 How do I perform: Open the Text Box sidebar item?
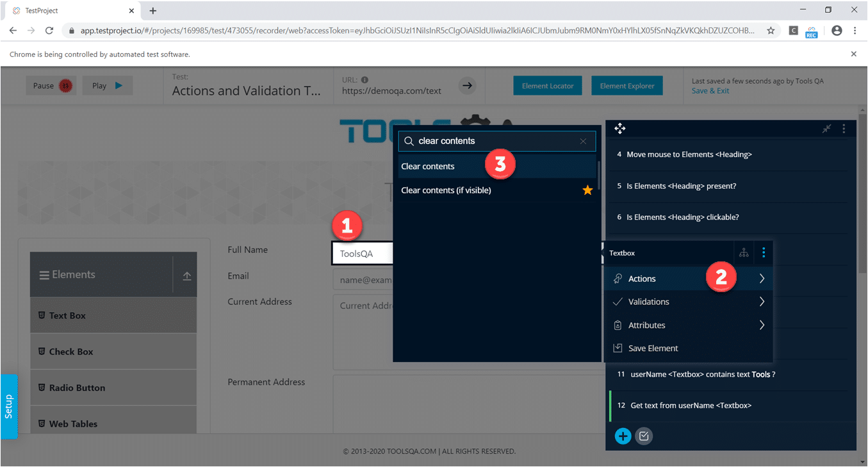[113, 315]
